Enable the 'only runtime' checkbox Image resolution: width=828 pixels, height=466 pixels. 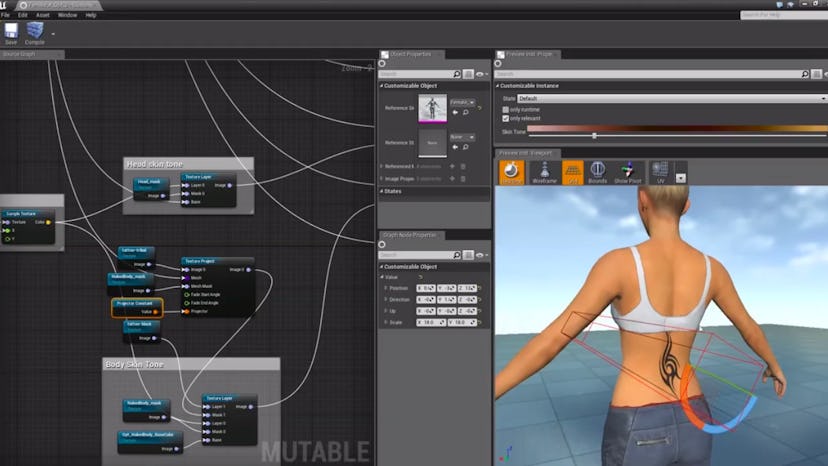[506, 108]
